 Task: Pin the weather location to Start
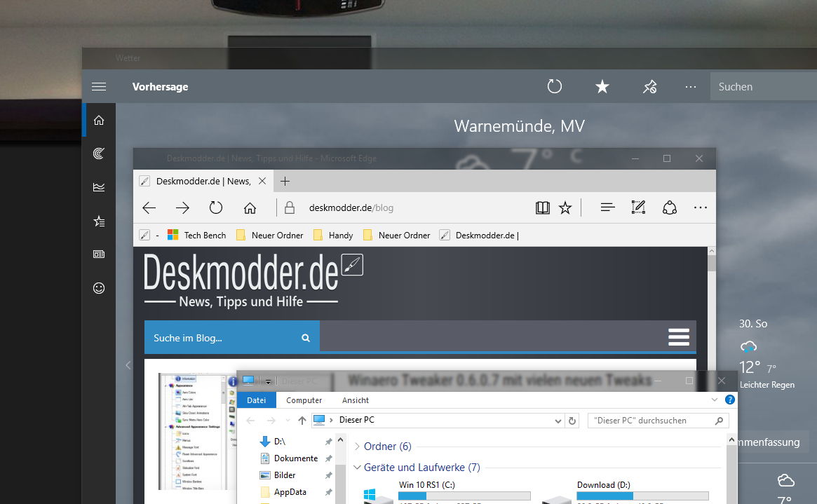coord(650,86)
